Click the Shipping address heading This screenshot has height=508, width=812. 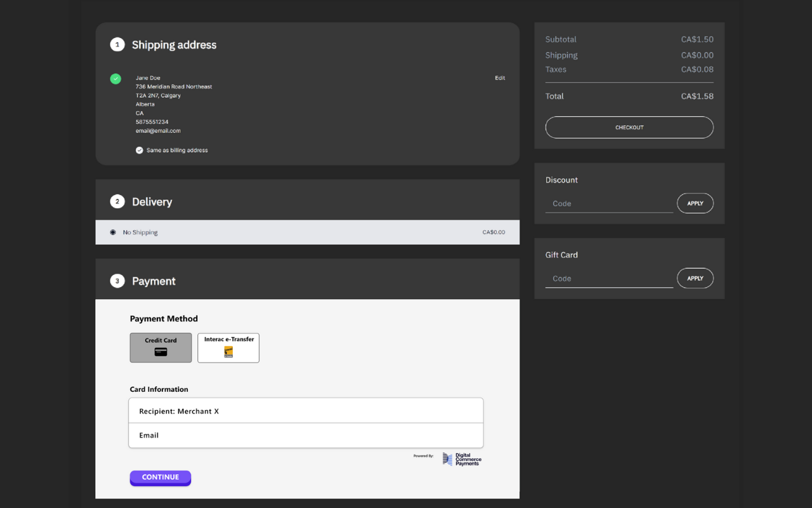pyautogui.click(x=174, y=45)
